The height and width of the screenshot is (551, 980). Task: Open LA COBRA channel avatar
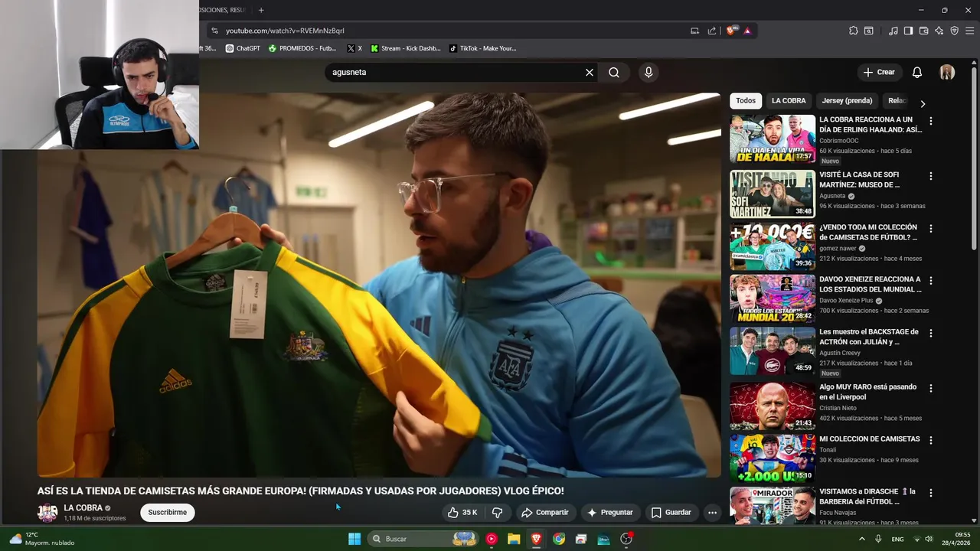(x=47, y=513)
